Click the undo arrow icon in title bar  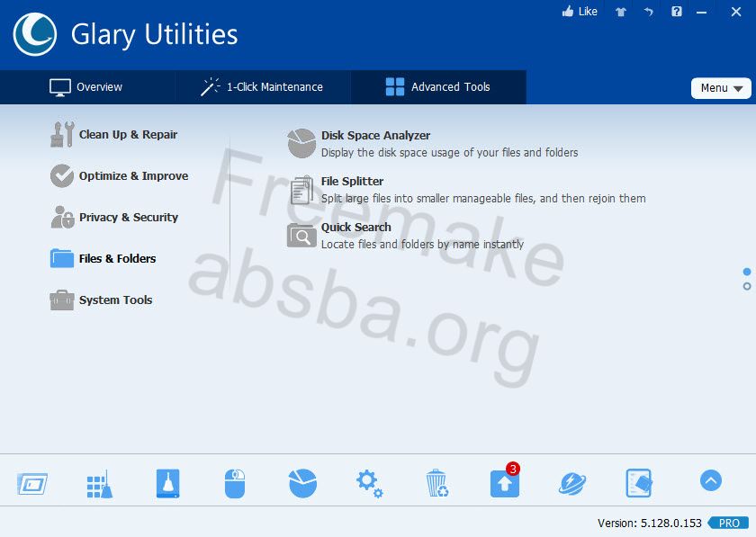point(649,12)
